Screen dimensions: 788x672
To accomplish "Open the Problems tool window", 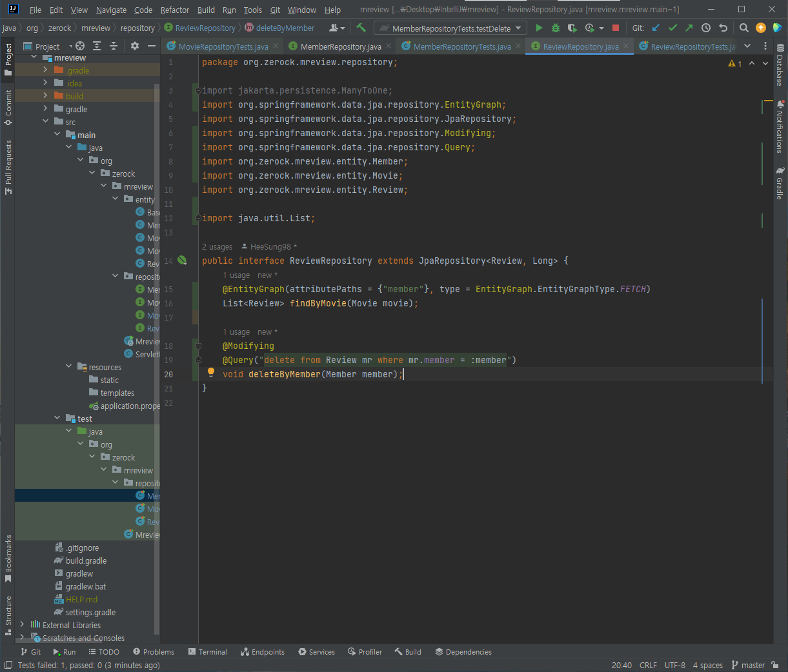I will 153,652.
